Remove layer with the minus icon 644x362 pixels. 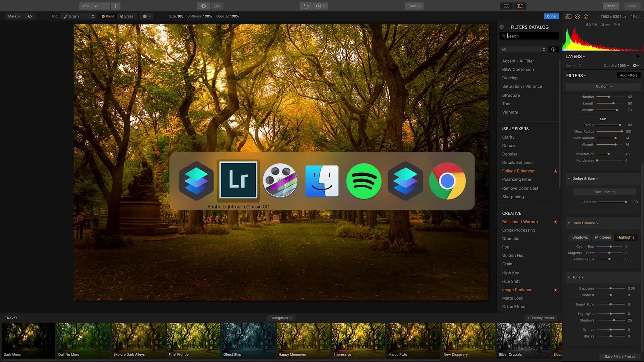pyautogui.click(x=629, y=56)
